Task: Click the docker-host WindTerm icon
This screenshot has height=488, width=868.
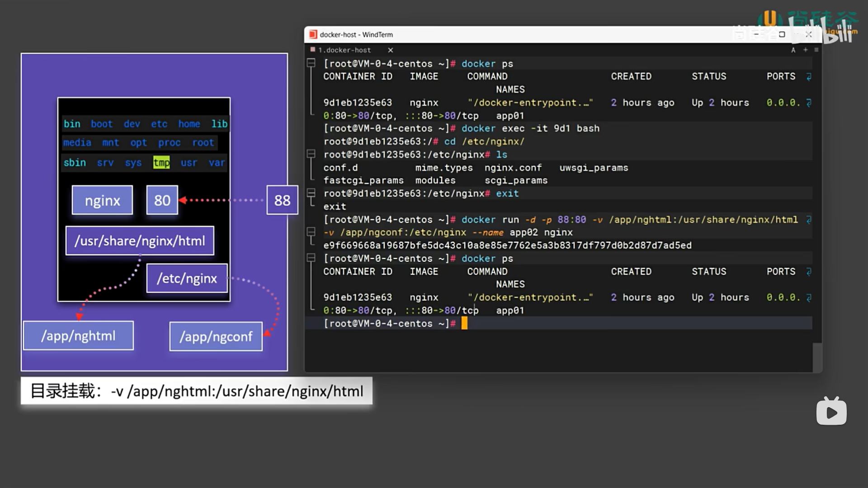Action: [312, 34]
